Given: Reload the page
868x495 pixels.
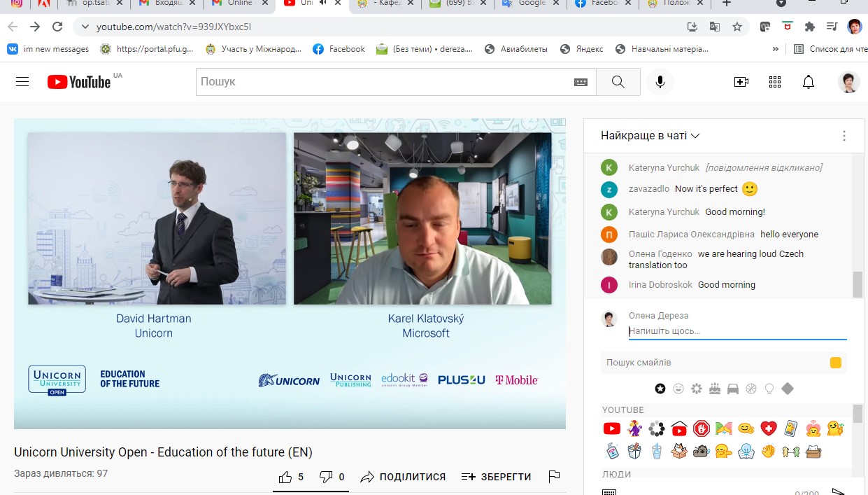Looking at the screenshot, I should (x=57, y=27).
